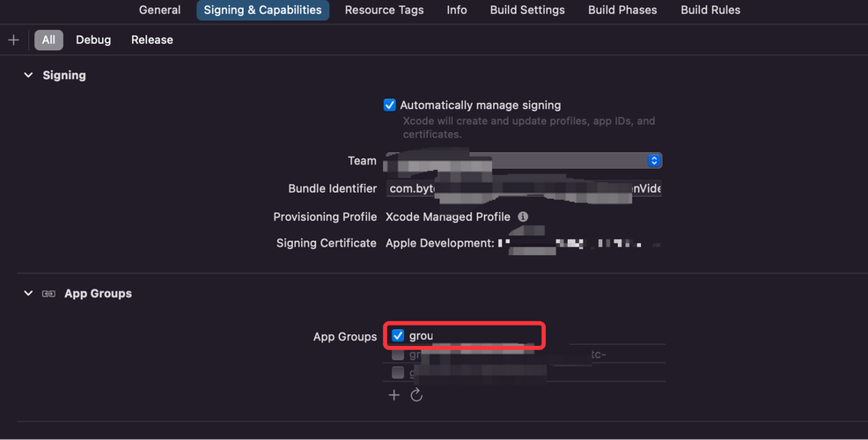Viewport: 868px width, 440px height.
Task: Click the App Groups capability icon
Action: (48, 293)
